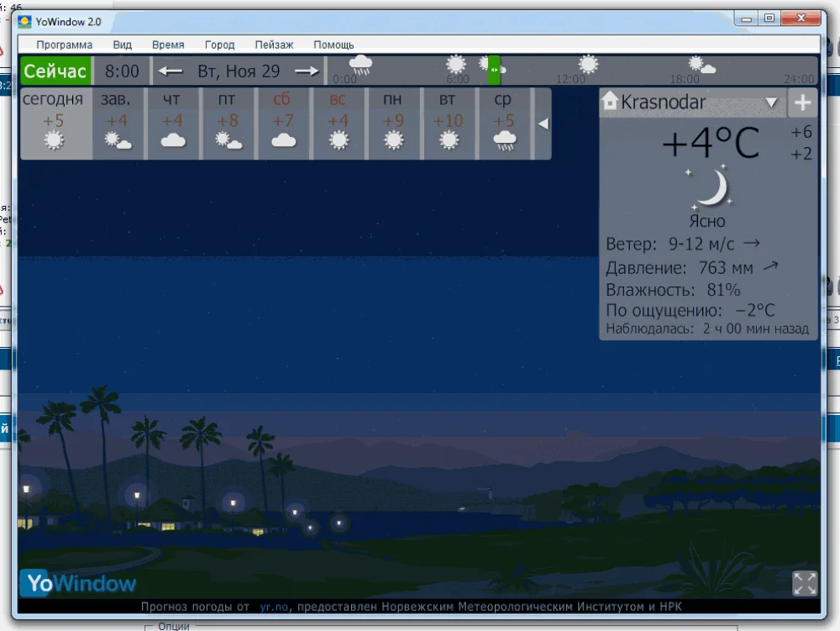Open the Программа menu

[65, 45]
